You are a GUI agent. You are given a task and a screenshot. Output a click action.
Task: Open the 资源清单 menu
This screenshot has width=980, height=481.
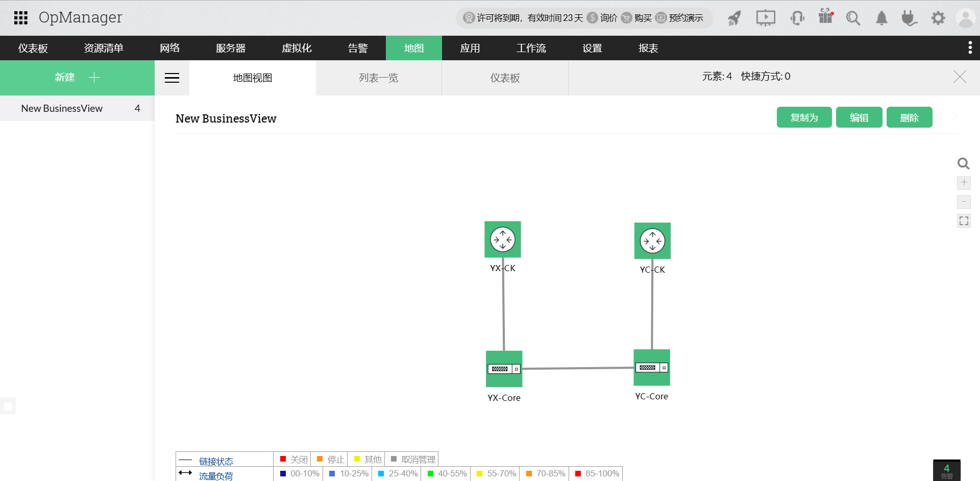[104, 48]
